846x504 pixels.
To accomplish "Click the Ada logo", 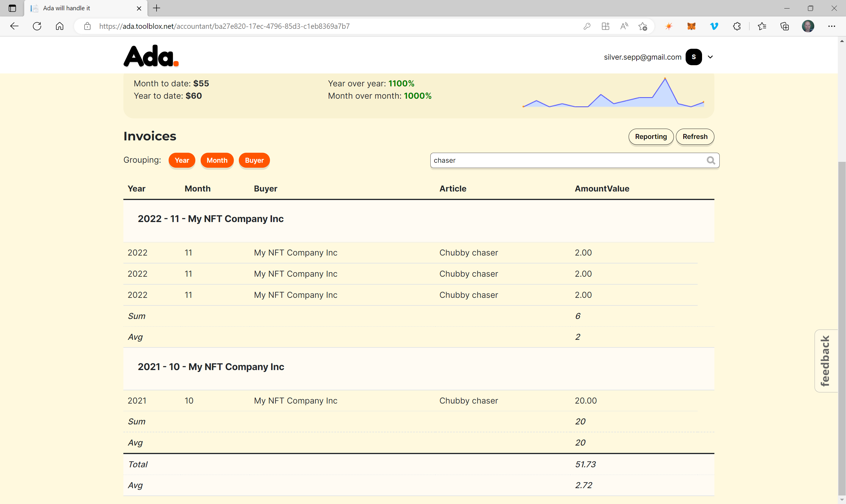I will (151, 56).
